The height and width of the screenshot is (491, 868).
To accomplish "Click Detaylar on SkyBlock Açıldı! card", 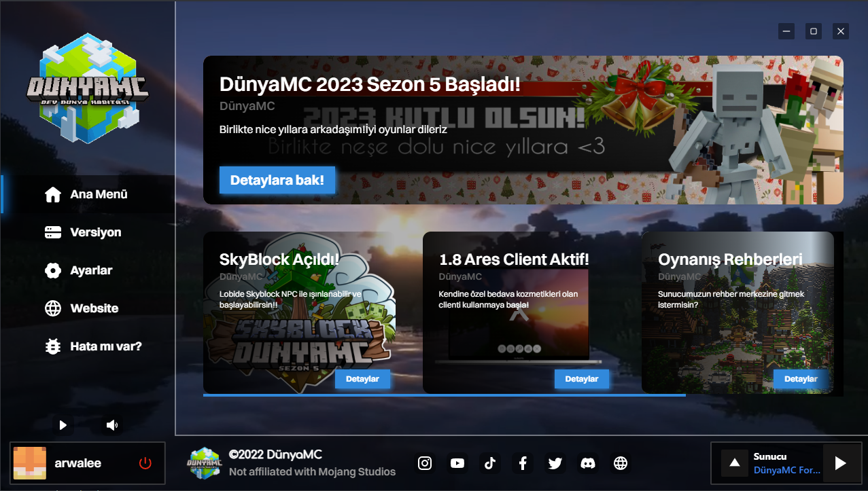I will 362,379.
